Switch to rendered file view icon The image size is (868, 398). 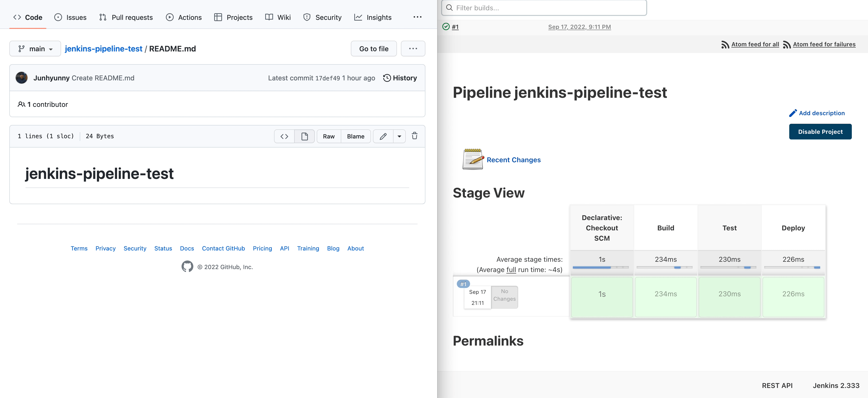point(304,136)
